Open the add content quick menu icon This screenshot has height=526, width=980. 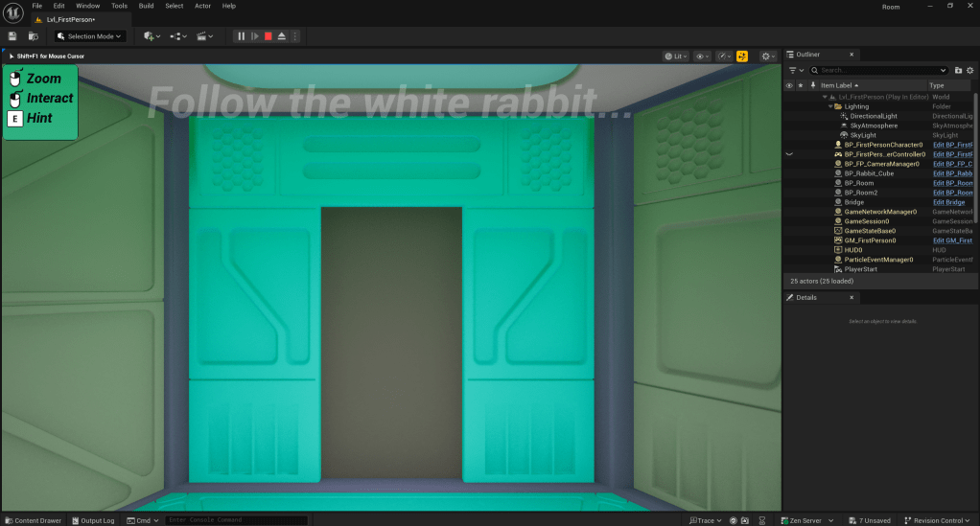tap(152, 36)
